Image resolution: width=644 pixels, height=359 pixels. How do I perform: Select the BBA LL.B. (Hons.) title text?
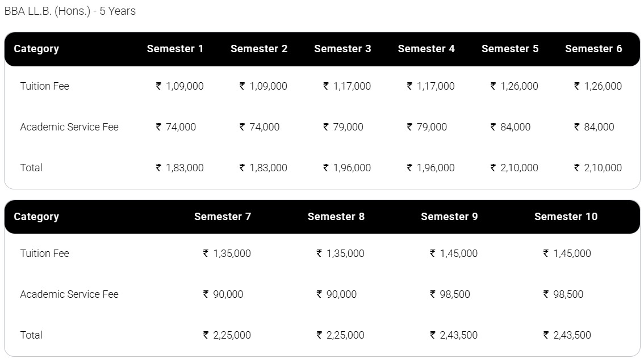point(70,11)
